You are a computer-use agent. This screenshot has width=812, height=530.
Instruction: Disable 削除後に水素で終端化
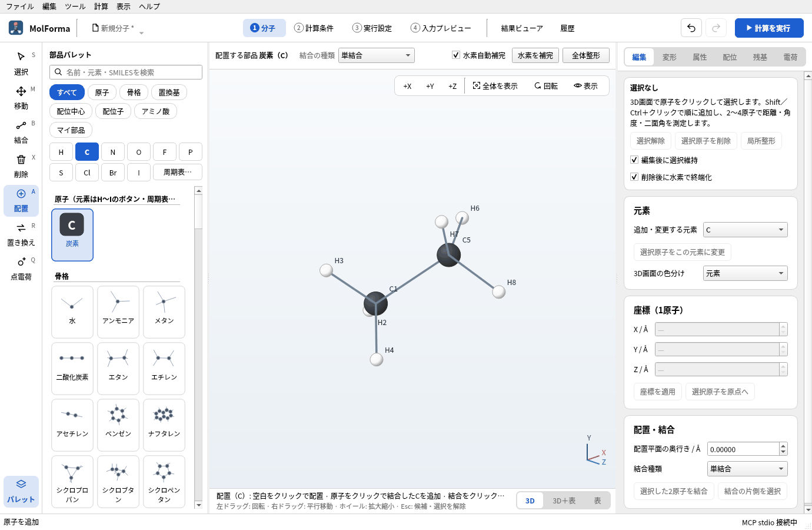(634, 177)
